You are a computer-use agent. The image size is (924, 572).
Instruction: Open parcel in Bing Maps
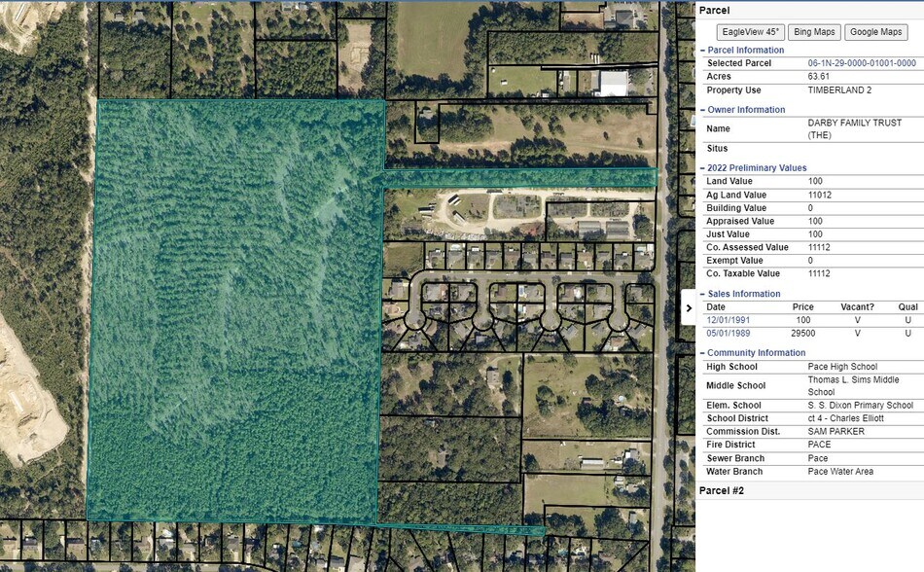(x=812, y=31)
